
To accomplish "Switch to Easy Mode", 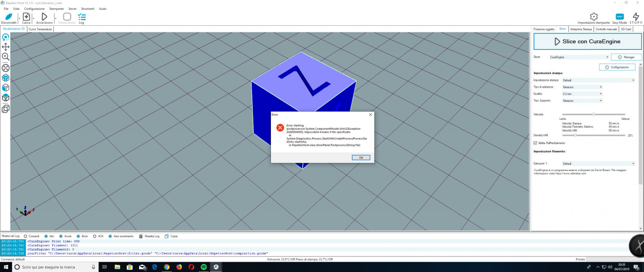I will tap(620, 17).
